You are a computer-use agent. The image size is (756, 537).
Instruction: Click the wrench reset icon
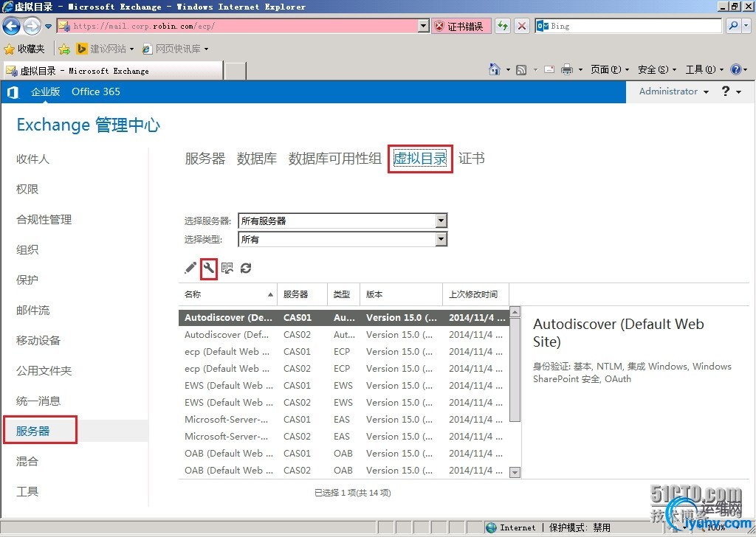(x=209, y=268)
